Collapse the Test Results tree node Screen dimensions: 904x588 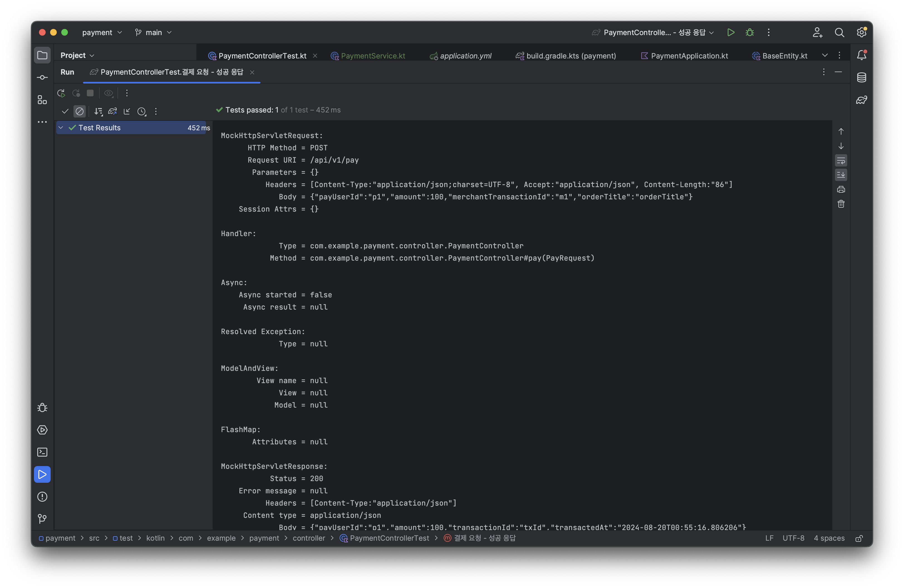coord(61,128)
